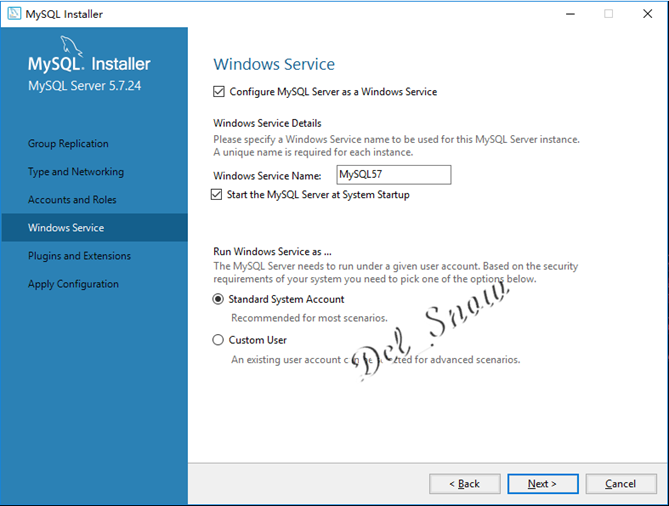Open the Type and Networking step

point(76,172)
